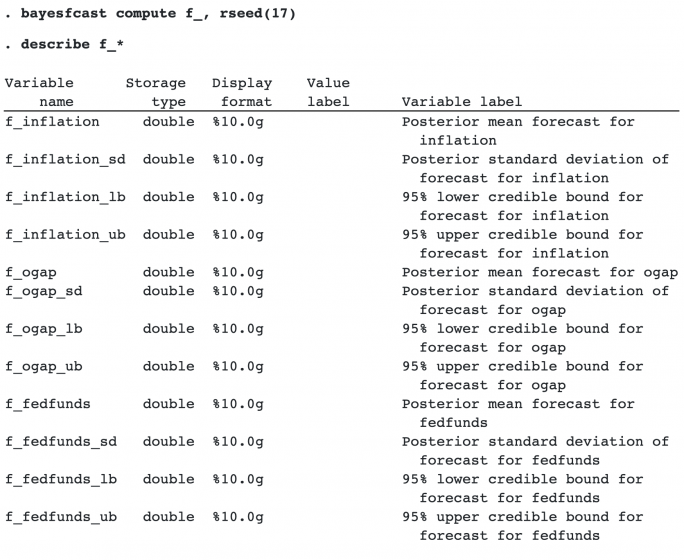
Task: Click the describe f_* command line
Action: pos(64,44)
